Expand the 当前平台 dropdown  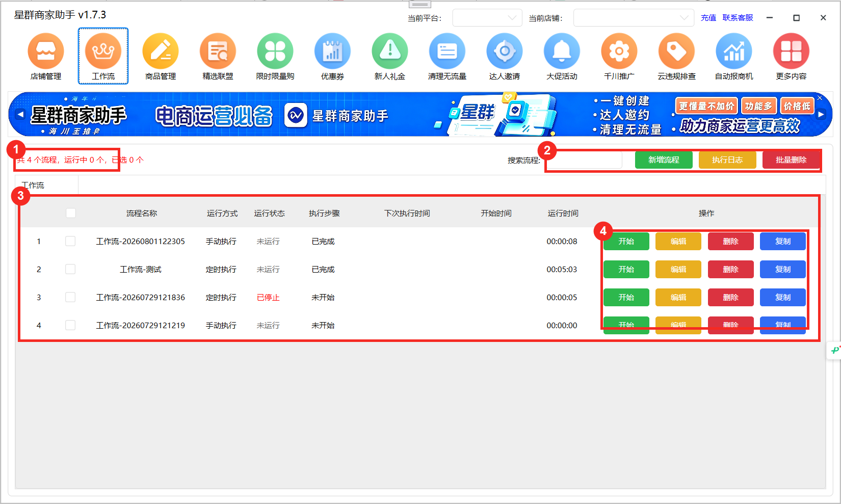pos(487,18)
